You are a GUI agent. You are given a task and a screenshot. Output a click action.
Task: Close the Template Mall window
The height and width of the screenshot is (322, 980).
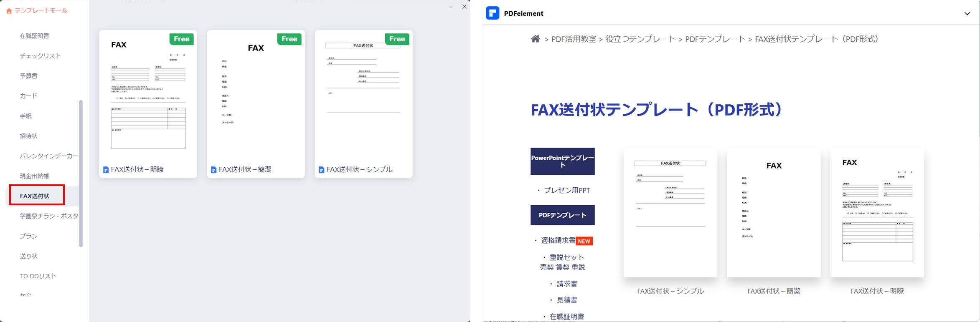(464, 7)
